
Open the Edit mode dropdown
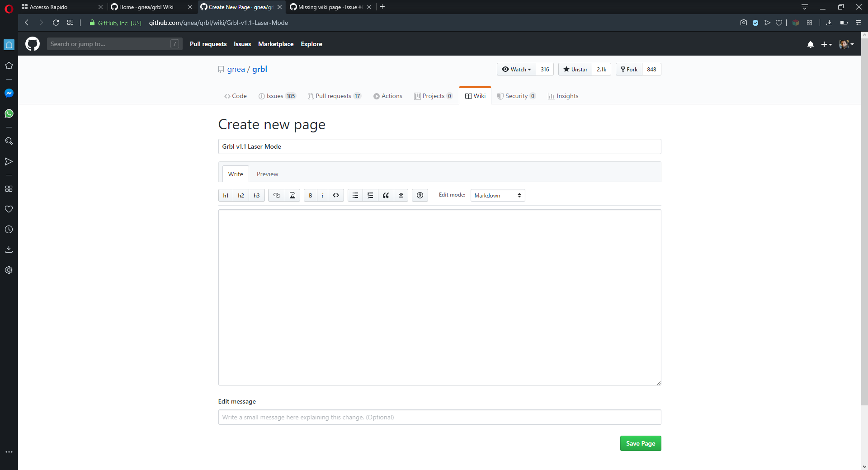pos(497,195)
